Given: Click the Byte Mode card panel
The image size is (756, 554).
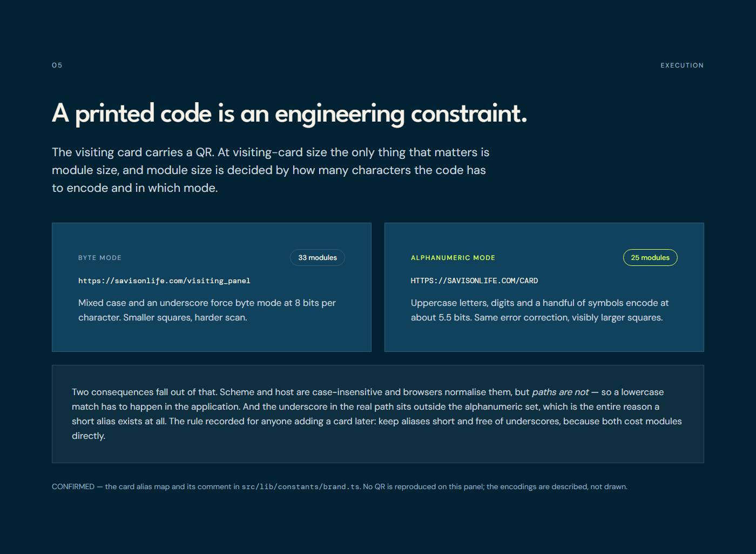Looking at the screenshot, I should click(212, 287).
